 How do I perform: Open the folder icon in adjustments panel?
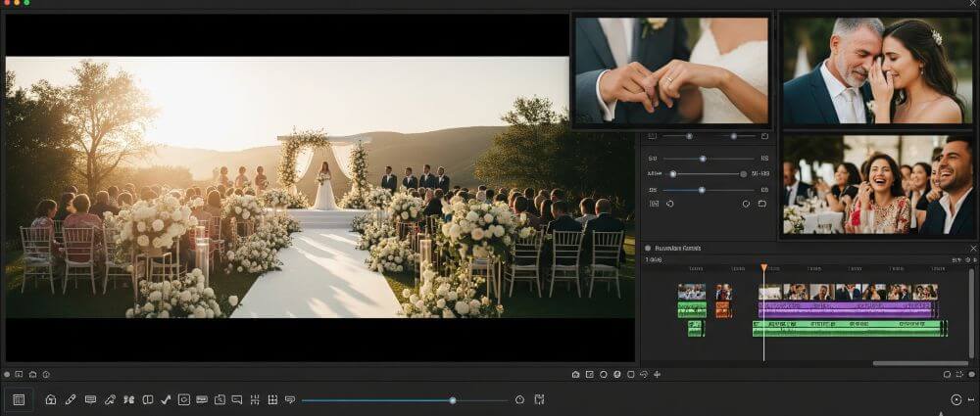point(761,204)
